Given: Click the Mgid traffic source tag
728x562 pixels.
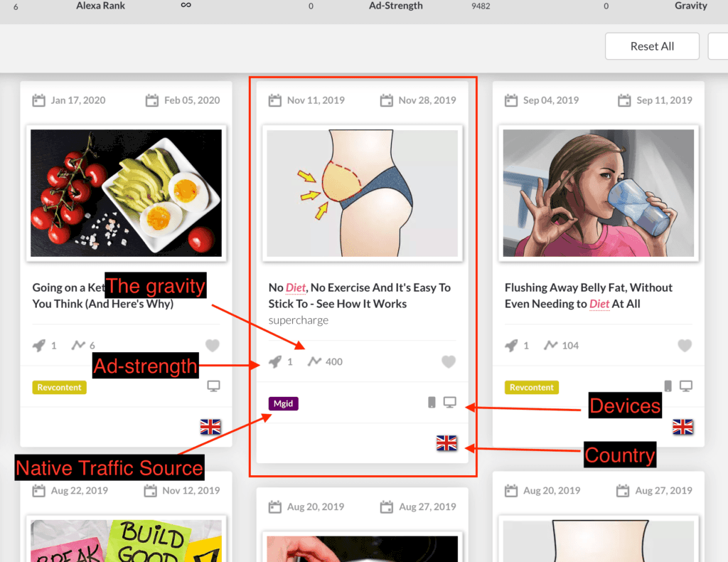Looking at the screenshot, I should pyautogui.click(x=283, y=403).
